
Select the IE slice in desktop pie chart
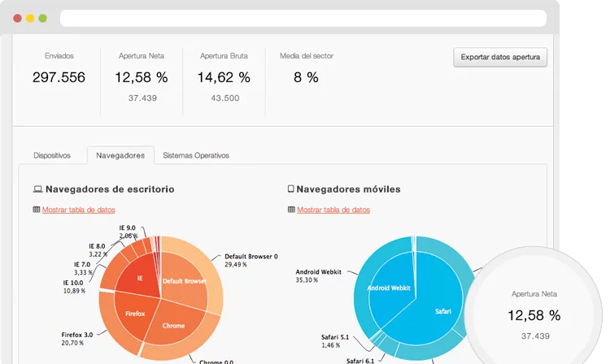coord(140,278)
